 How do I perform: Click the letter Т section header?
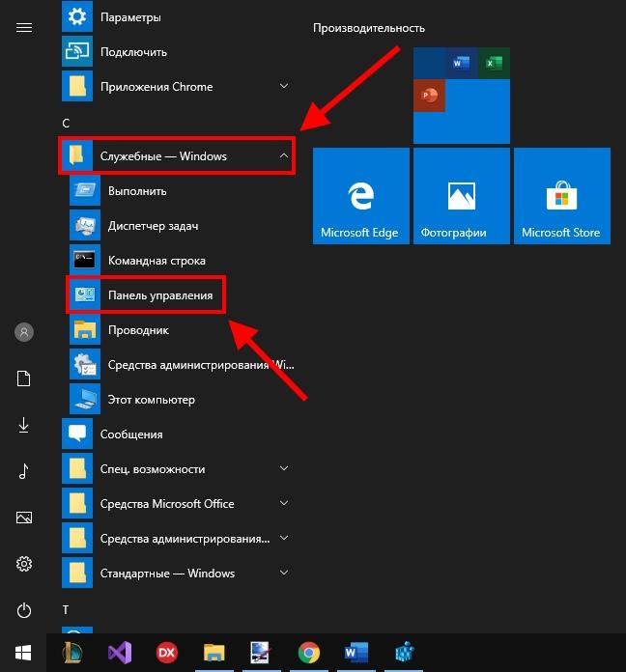click(66, 610)
